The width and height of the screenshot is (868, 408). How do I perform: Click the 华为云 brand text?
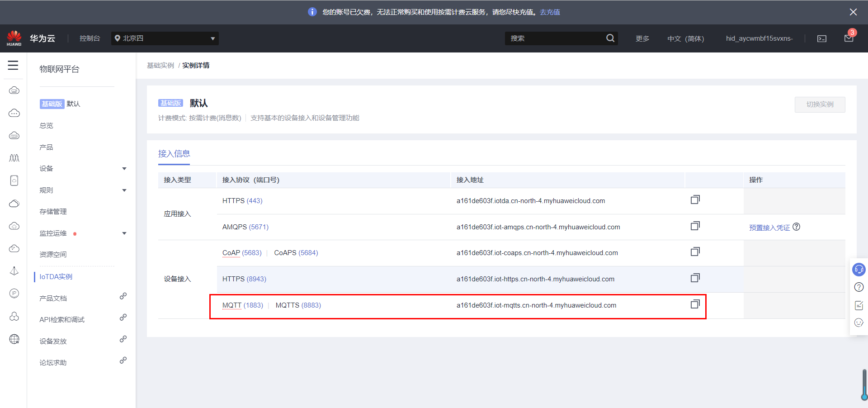tap(42, 38)
